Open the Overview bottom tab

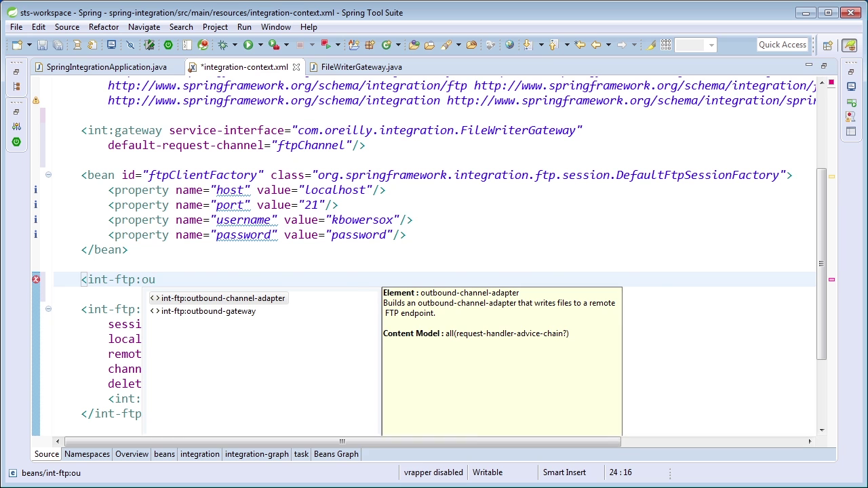pos(132,454)
